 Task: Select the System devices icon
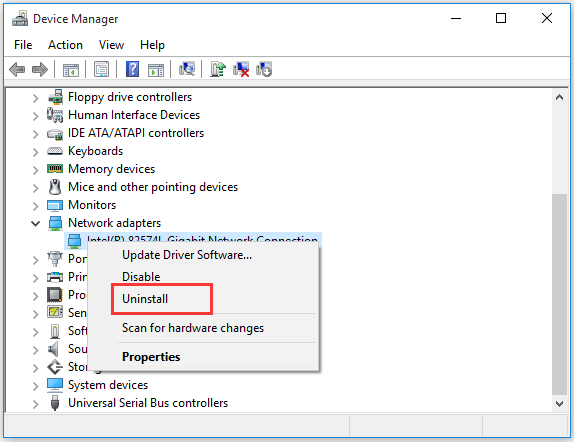55,385
